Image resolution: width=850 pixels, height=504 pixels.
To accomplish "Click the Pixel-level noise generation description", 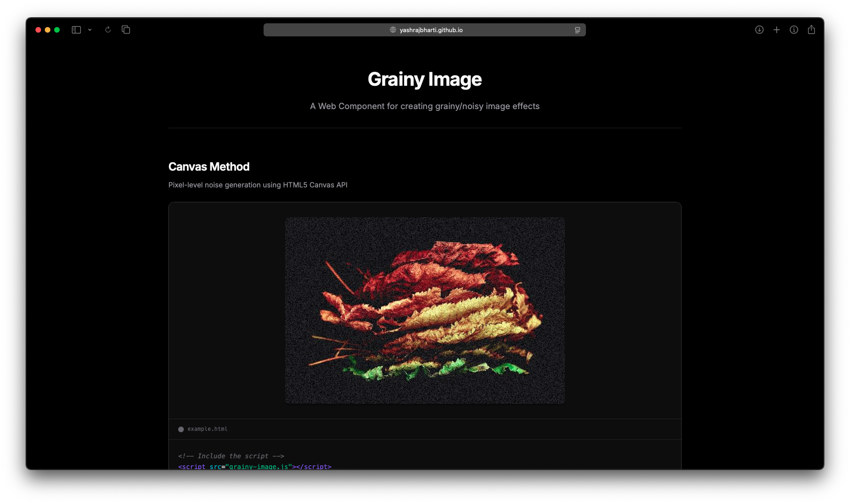I will [x=258, y=185].
